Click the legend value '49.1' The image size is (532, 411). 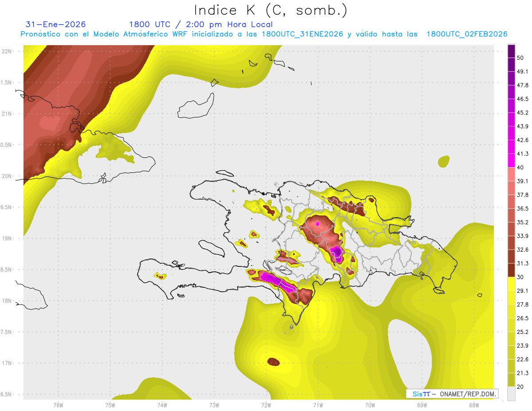point(522,71)
